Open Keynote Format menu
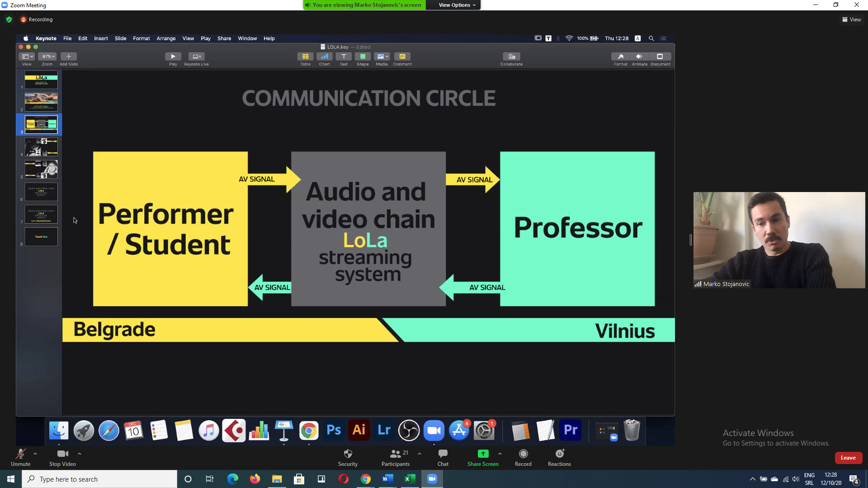 click(x=141, y=38)
